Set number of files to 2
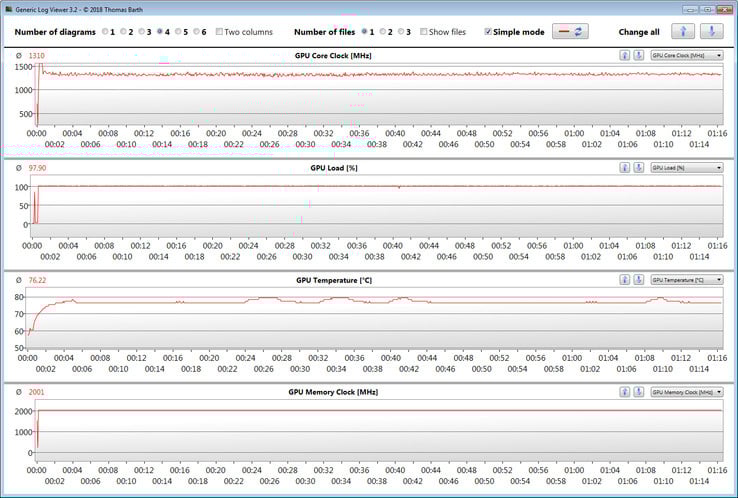Screen dimensions: 738x498 pyautogui.click(x=383, y=32)
